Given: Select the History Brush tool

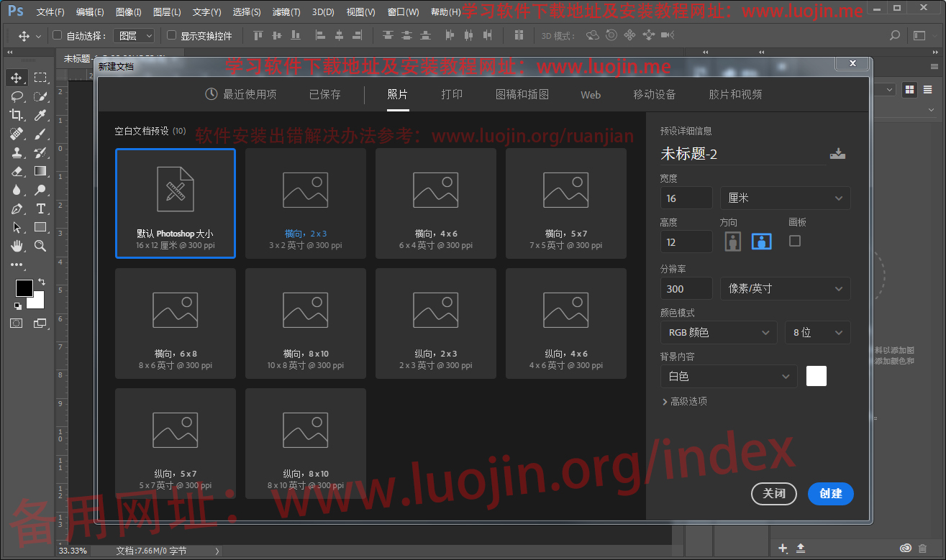Looking at the screenshot, I should pyautogui.click(x=40, y=152).
